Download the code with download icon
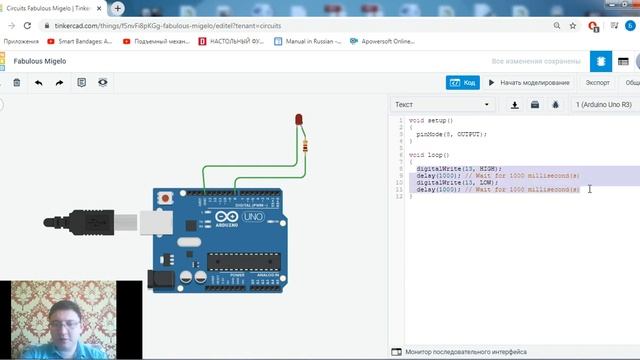640x360 pixels. coord(515,105)
